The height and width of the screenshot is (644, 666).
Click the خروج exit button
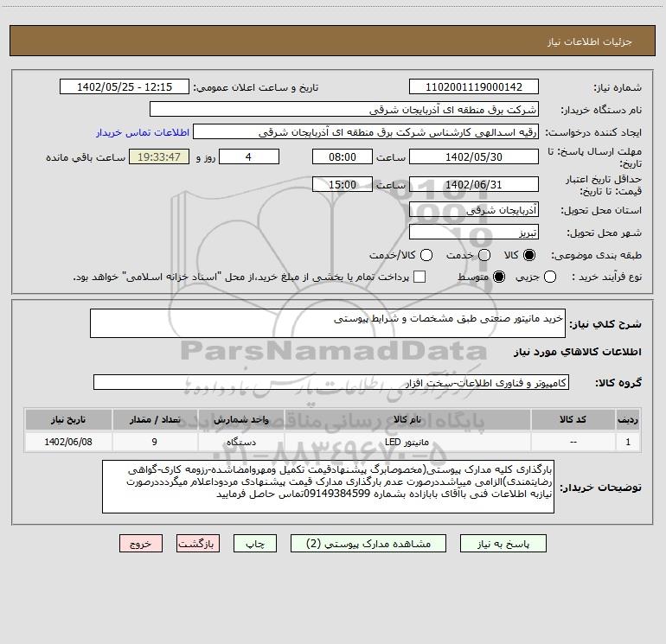click(x=141, y=544)
